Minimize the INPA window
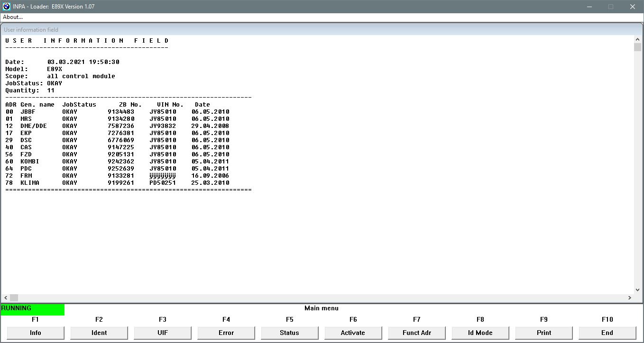This screenshot has width=644, height=343. pos(589,7)
